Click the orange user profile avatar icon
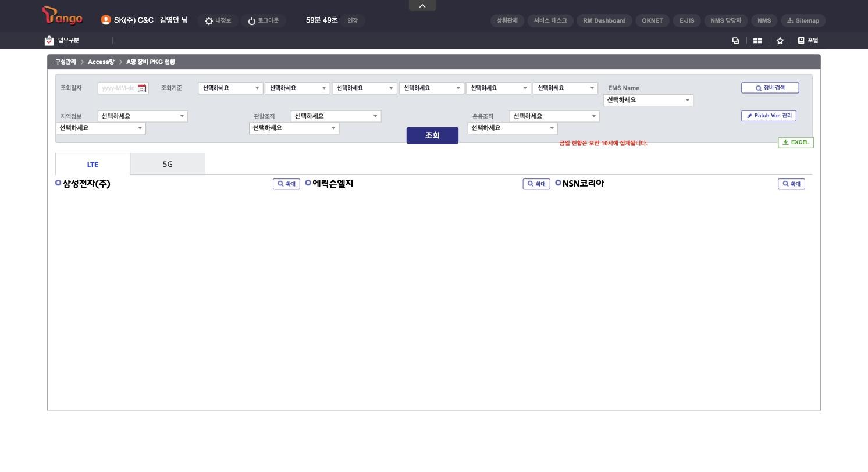Viewport: 868px width, 472px height. [x=105, y=20]
